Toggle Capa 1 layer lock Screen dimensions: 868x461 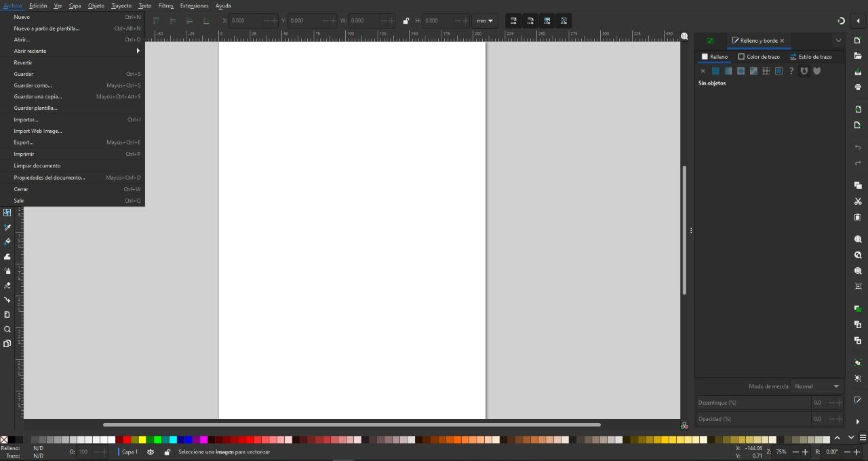click(167, 452)
